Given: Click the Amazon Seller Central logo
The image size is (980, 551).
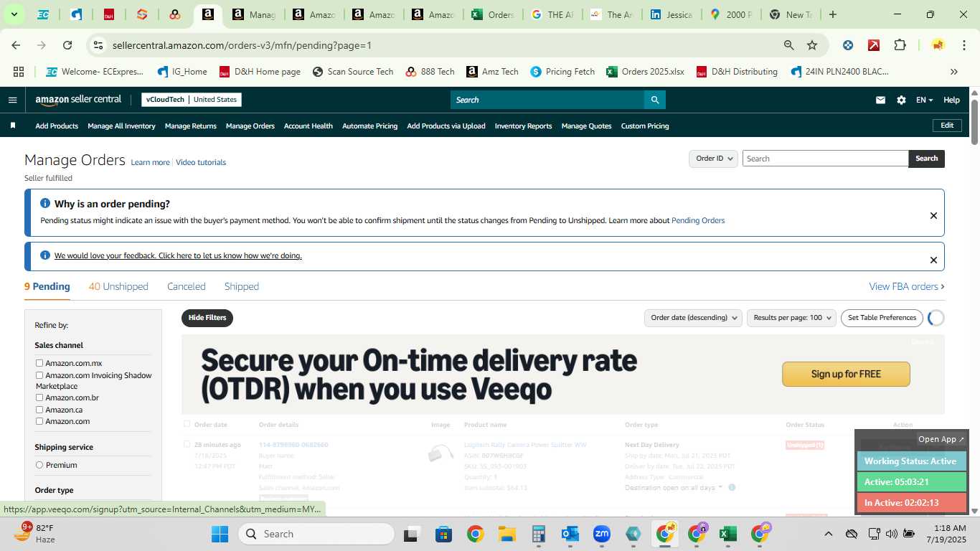Looking at the screenshot, I should point(78,100).
